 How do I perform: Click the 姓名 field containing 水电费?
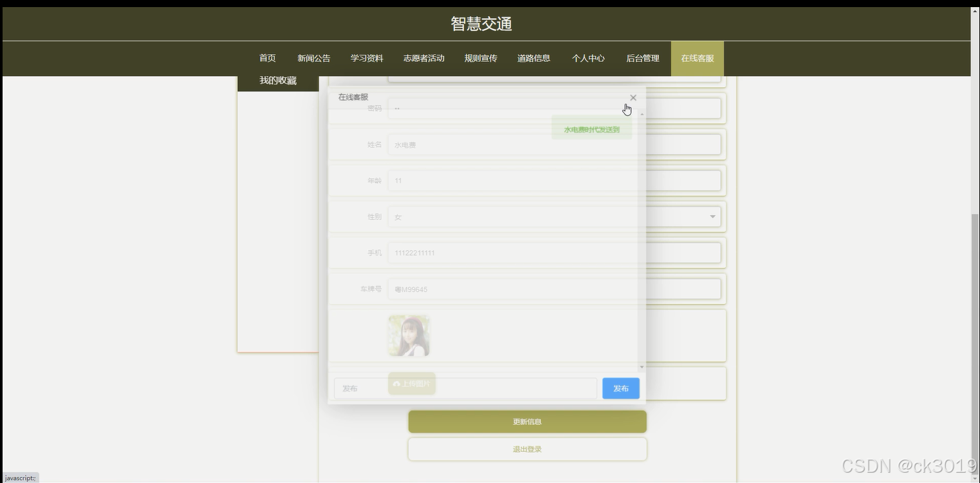coord(554,145)
